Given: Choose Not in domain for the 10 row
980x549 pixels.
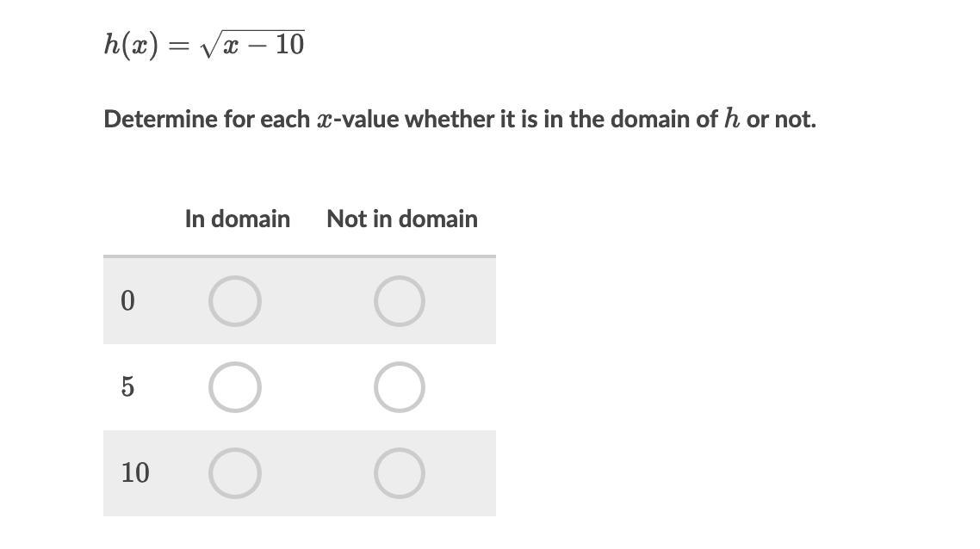Looking at the screenshot, I should point(400,473).
